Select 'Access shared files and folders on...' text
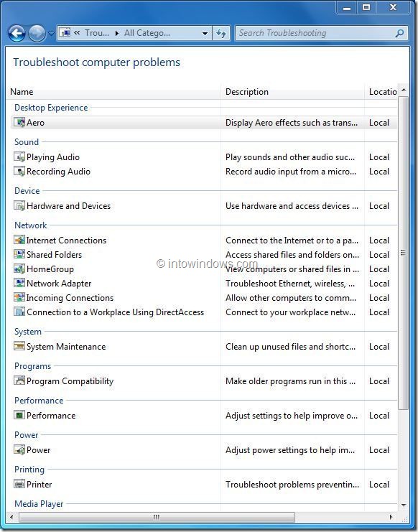418x532 pixels. pyautogui.click(x=292, y=254)
